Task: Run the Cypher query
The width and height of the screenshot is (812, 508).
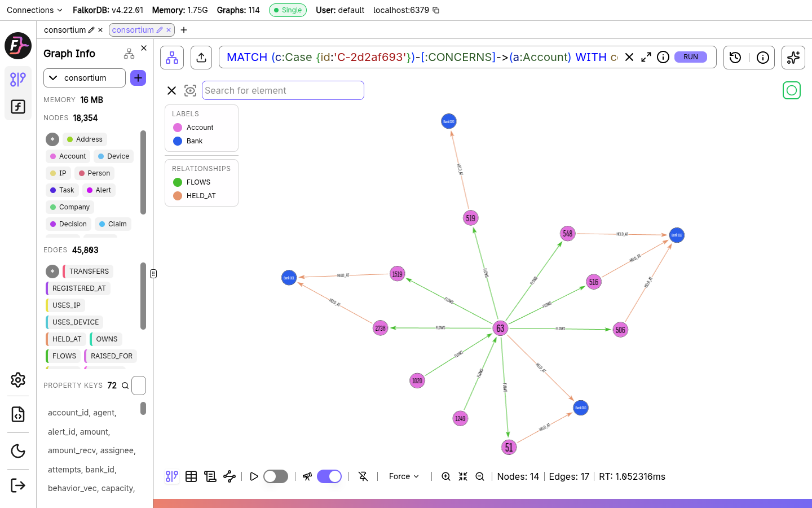Action: pyautogui.click(x=691, y=57)
